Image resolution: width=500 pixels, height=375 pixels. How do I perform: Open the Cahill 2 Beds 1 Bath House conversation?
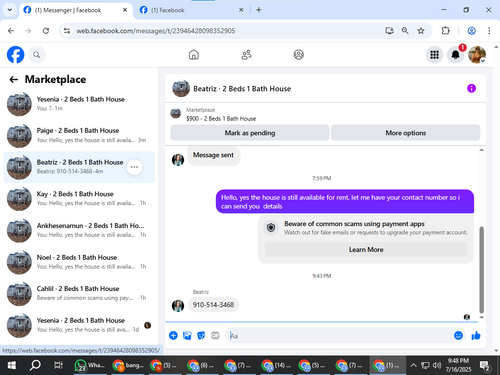79,293
